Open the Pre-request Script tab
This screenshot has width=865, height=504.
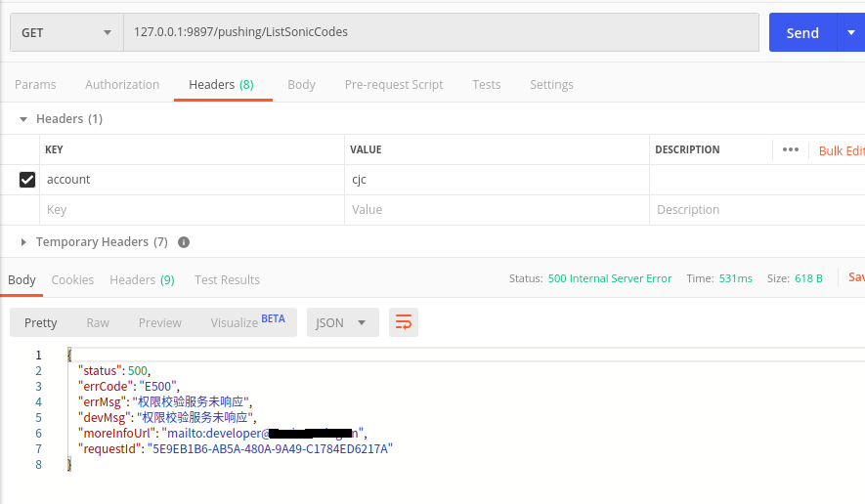(x=394, y=84)
